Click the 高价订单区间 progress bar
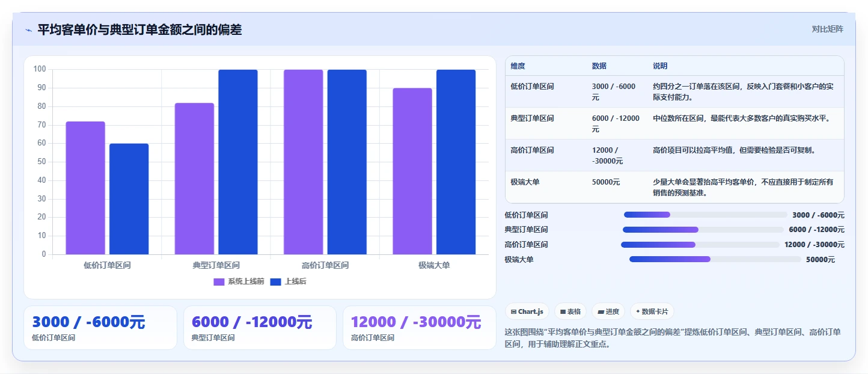 (700, 245)
